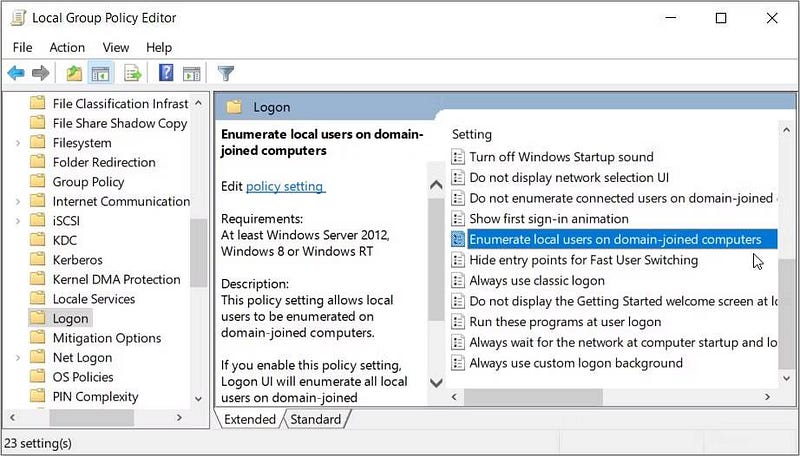Image resolution: width=800 pixels, height=456 pixels.
Task: Select Do not display network selection UI
Action: click(568, 178)
